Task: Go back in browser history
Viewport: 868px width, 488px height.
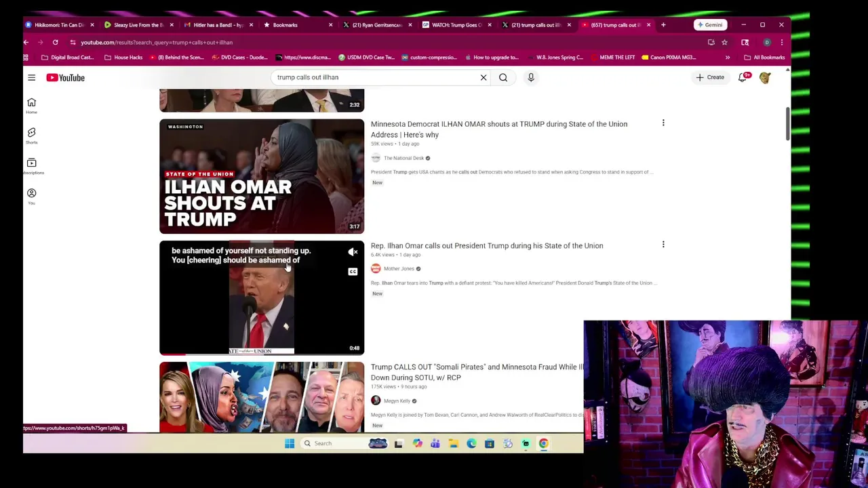Action: tap(26, 42)
